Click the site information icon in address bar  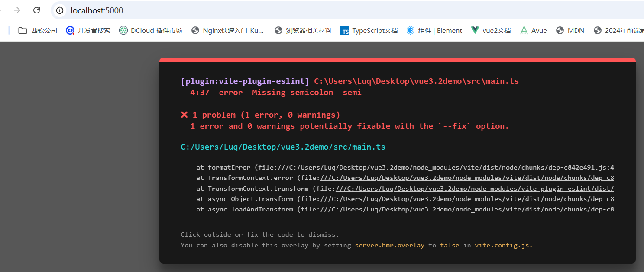tap(59, 10)
